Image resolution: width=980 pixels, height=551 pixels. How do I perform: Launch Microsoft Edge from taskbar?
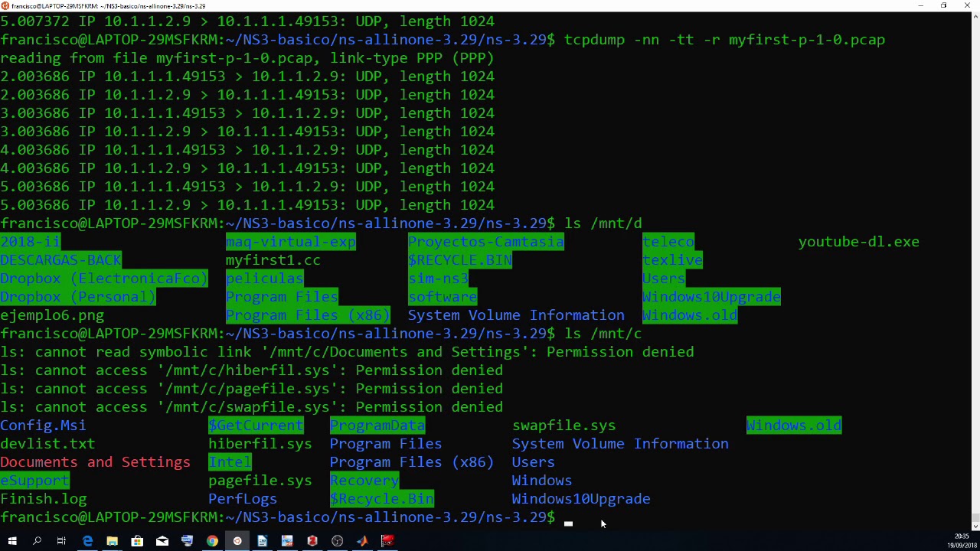(x=87, y=541)
